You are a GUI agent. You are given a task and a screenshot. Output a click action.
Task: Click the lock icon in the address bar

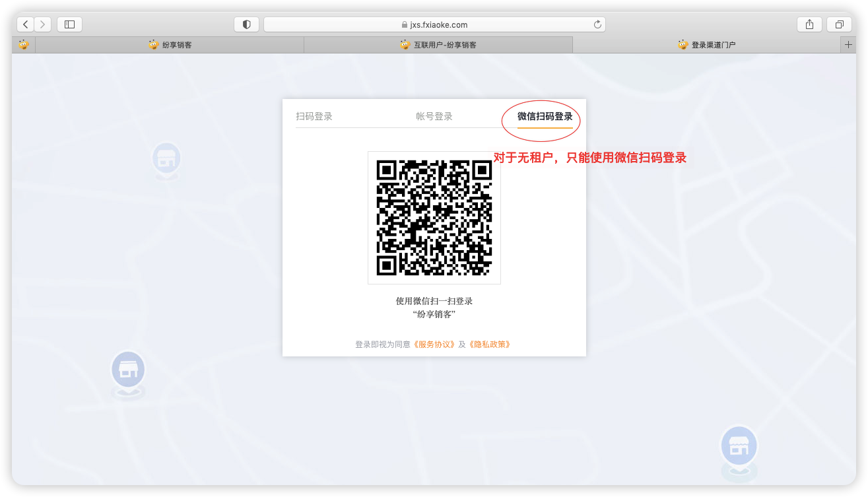click(405, 25)
